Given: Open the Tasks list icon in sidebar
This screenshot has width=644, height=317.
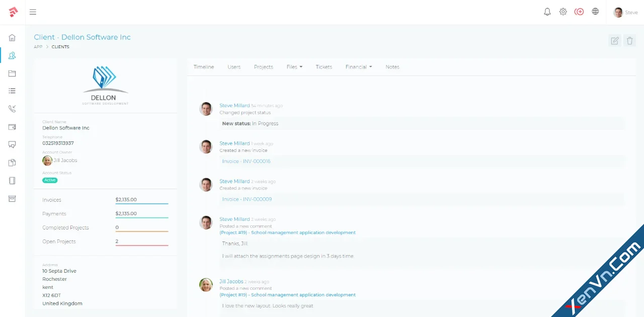Looking at the screenshot, I should (x=12, y=91).
